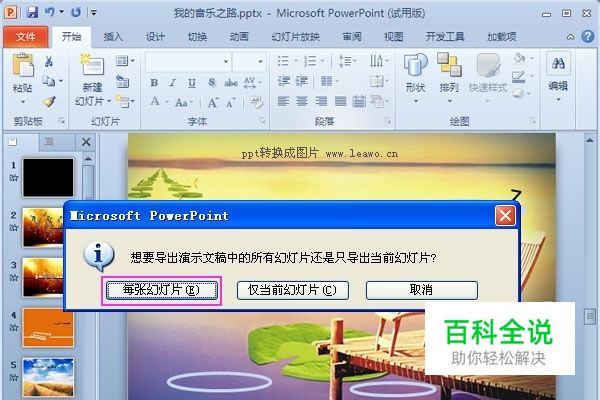Select slide 4 orange thumbnail
Screen dimensions: 600x400
tap(48, 328)
